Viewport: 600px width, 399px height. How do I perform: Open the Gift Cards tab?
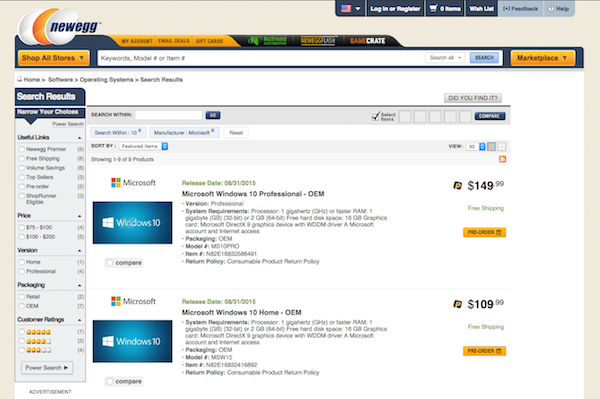209,41
